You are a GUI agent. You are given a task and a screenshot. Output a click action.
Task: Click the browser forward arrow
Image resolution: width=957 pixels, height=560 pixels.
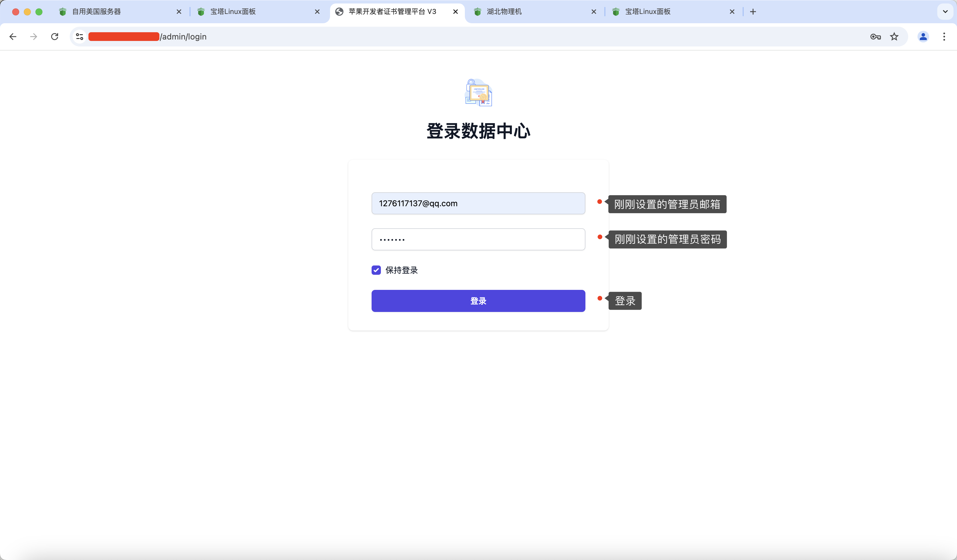coord(34,36)
